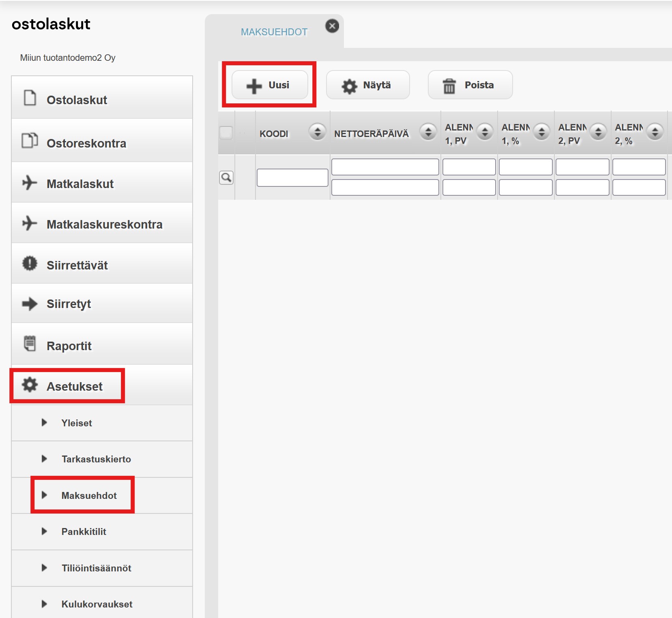Expand the Yleiset settings arrow
This screenshot has width=672, height=618.
pos(45,423)
